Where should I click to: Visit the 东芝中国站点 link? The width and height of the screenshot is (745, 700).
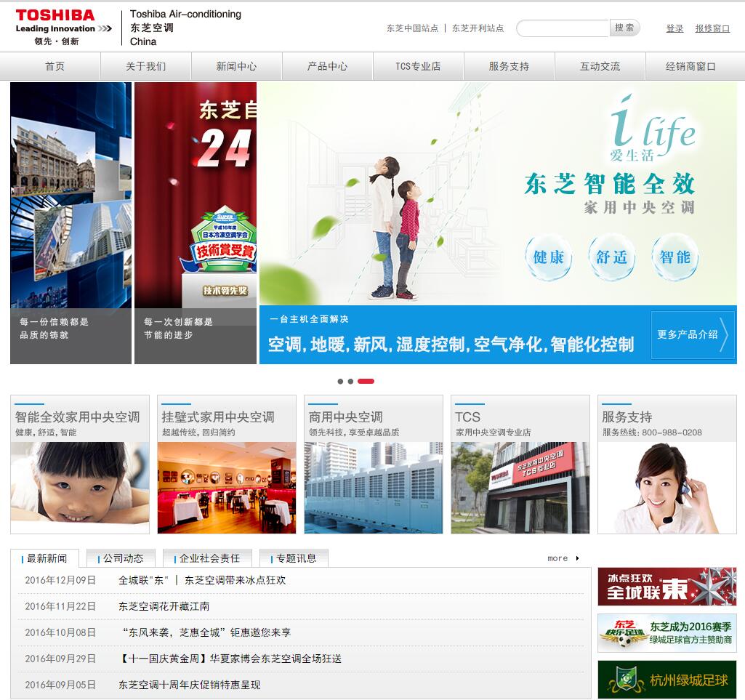(x=412, y=28)
